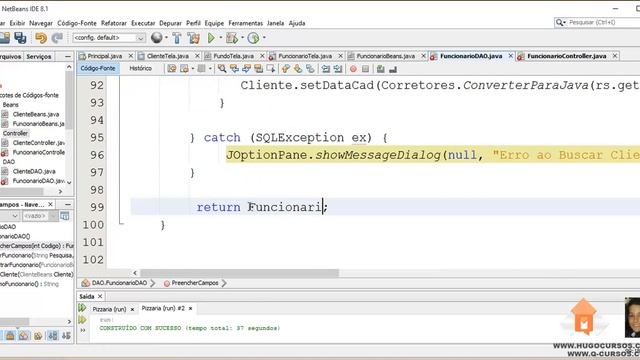The width and height of the screenshot is (640, 360).
Task: Click the Uncomment code icon
Action: tap(393, 69)
